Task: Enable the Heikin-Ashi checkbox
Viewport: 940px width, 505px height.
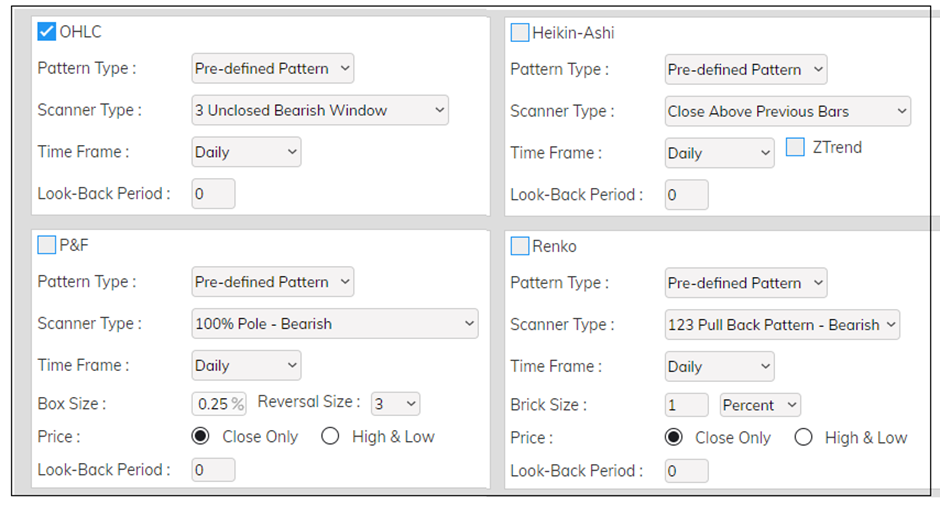Action: 520,33
